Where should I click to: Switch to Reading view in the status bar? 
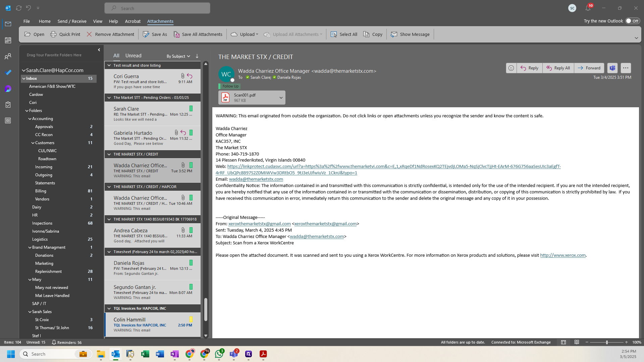(577, 342)
